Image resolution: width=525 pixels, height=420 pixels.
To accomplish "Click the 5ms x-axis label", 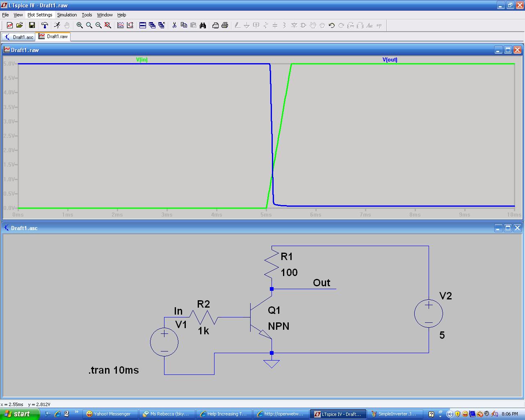I will tap(266, 215).
